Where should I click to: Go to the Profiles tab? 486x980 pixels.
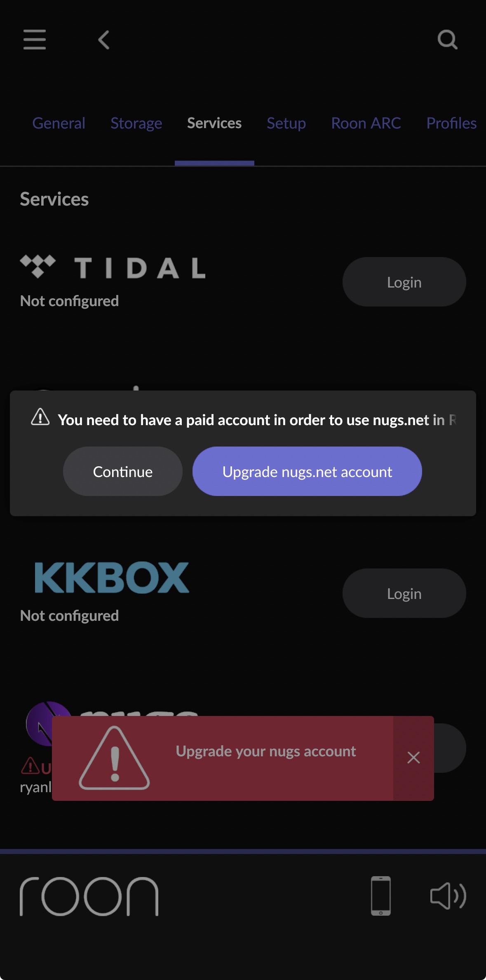click(451, 123)
